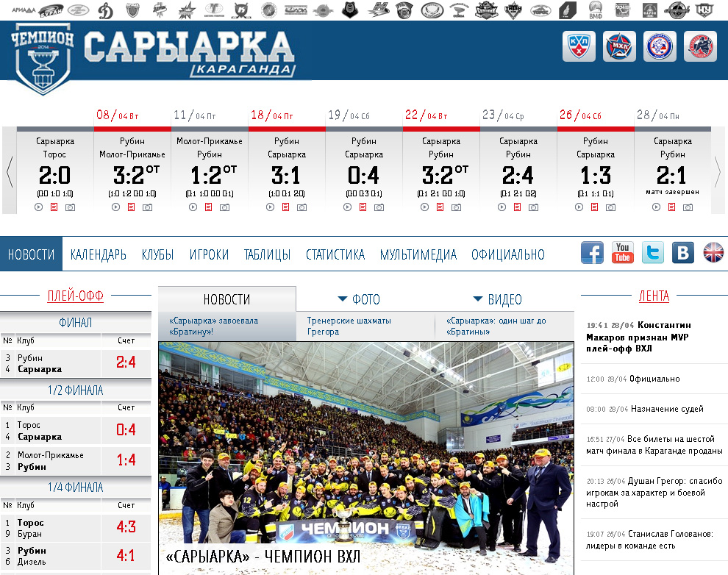Show later matches with the right arrow
Screen dimensions: 728x575
(x=718, y=171)
